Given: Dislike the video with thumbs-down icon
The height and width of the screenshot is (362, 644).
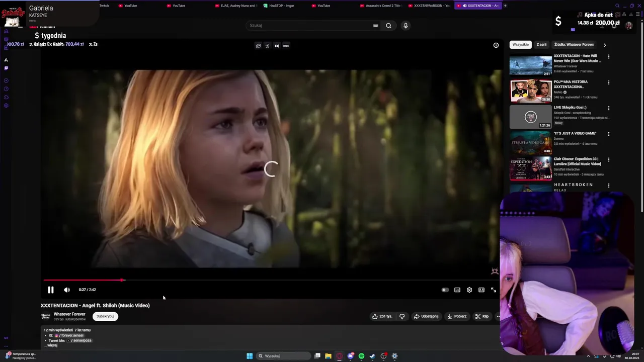Looking at the screenshot, I should [402, 316].
